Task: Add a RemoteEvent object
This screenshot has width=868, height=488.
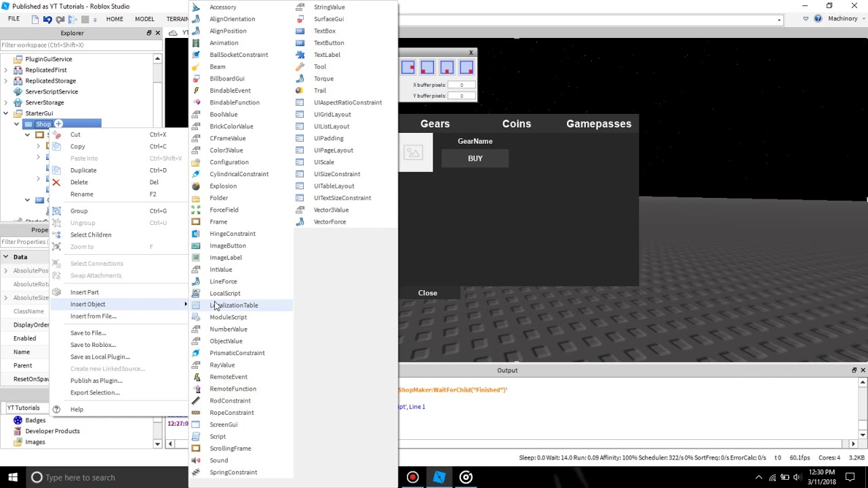Action: (x=241, y=377)
